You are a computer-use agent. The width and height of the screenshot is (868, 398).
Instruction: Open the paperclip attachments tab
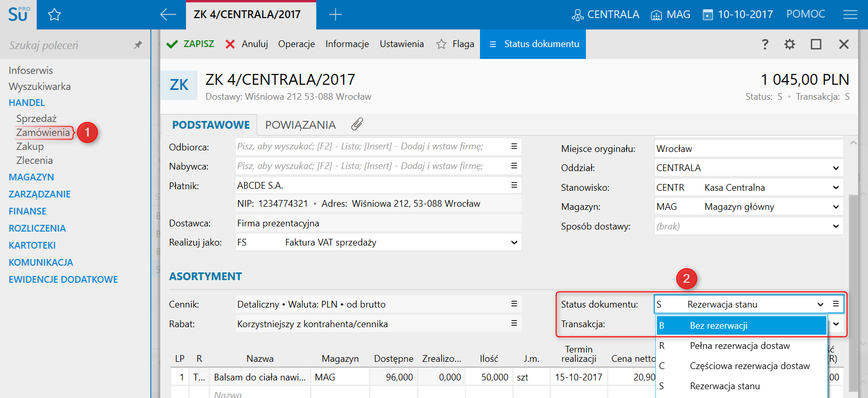click(357, 124)
